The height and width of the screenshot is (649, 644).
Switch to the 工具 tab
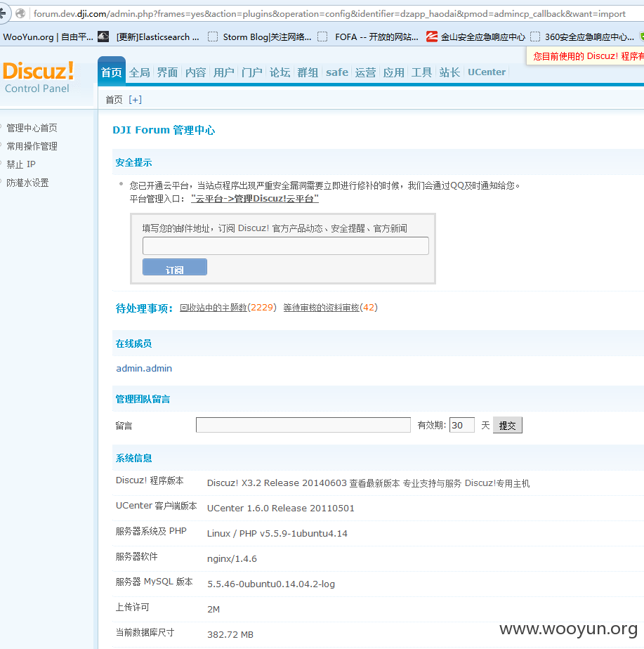click(422, 72)
